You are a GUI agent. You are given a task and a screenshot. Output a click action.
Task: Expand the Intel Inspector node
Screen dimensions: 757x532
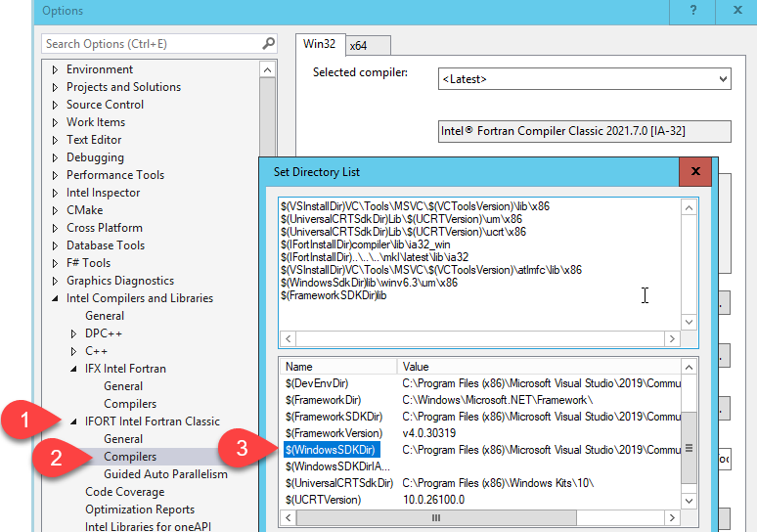55,193
